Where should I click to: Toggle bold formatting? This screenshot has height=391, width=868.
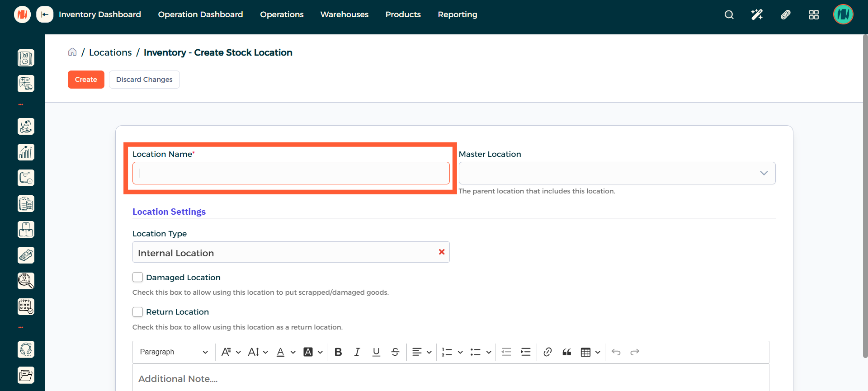pos(338,352)
